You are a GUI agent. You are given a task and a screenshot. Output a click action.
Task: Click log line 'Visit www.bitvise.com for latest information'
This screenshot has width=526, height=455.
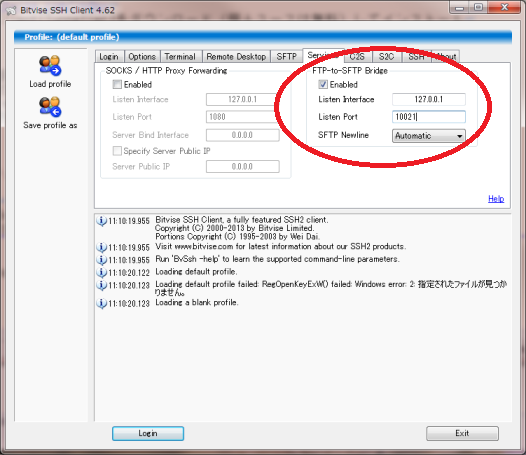pos(280,247)
